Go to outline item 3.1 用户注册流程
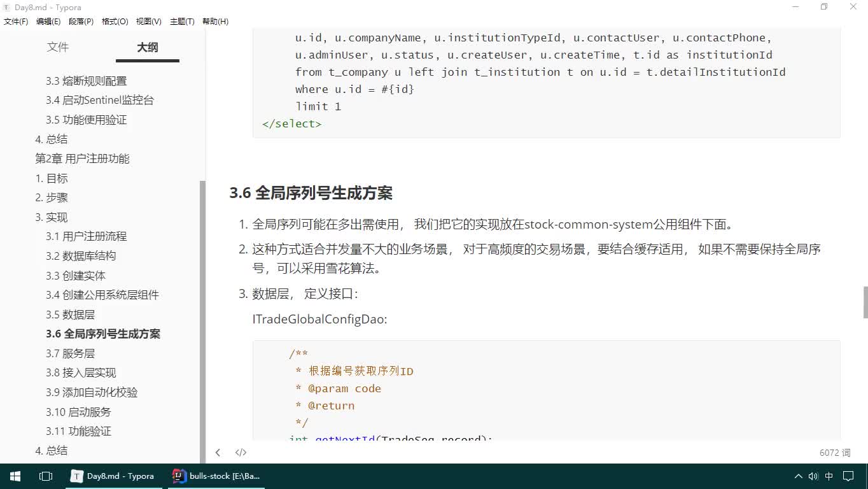Image resolution: width=868 pixels, height=489 pixels. 86,236
